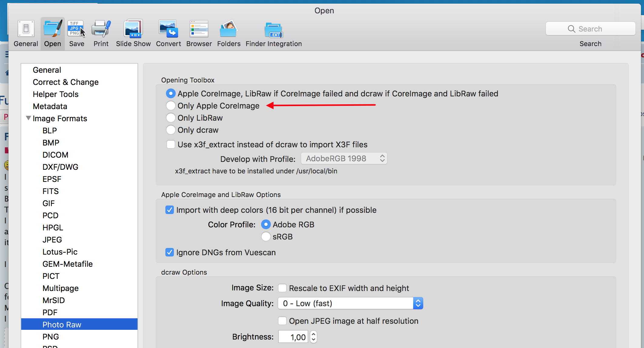Toggle Import with deep colors checkbox
The image size is (644, 348).
(x=170, y=210)
